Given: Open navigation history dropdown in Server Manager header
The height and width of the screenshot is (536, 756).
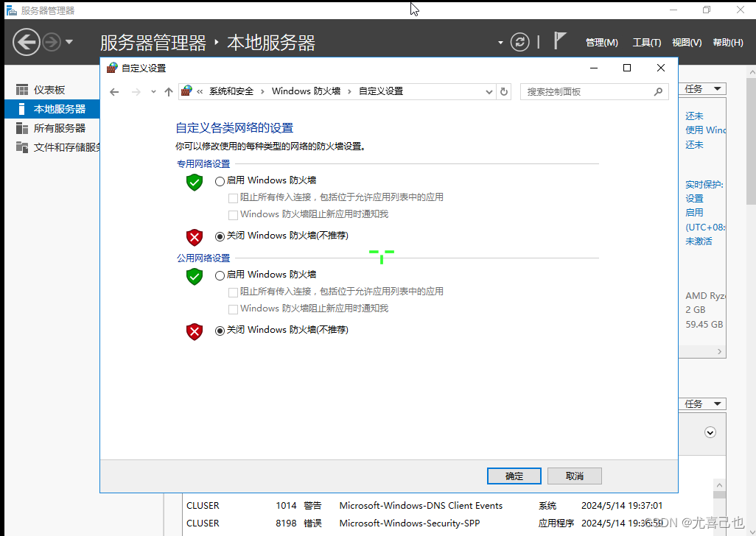Looking at the screenshot, I should tap(69, 43).
